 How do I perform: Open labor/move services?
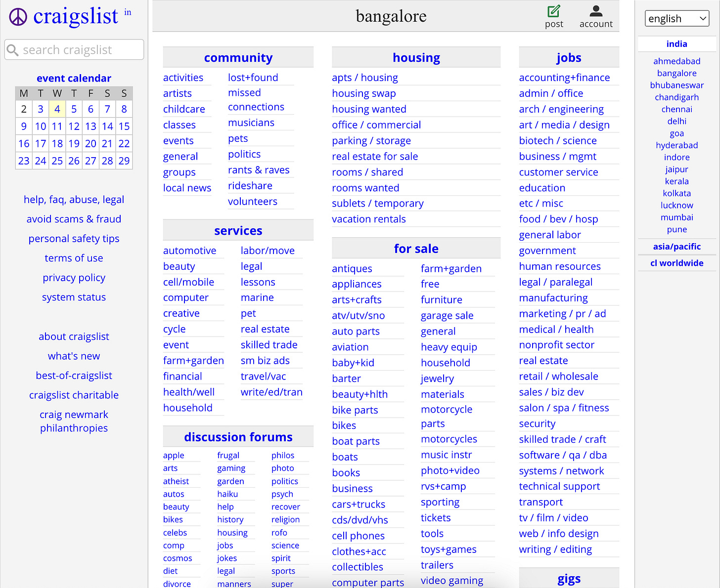pos(268,251)
